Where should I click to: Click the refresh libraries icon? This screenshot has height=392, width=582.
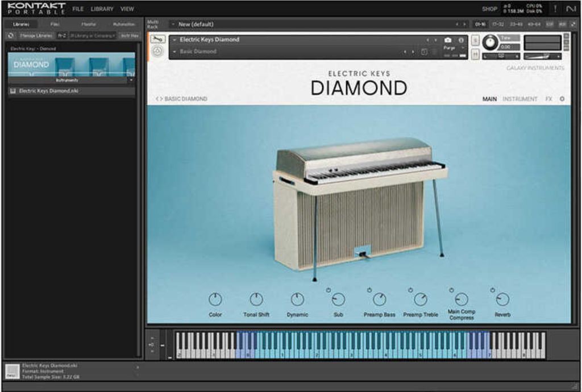11,36
